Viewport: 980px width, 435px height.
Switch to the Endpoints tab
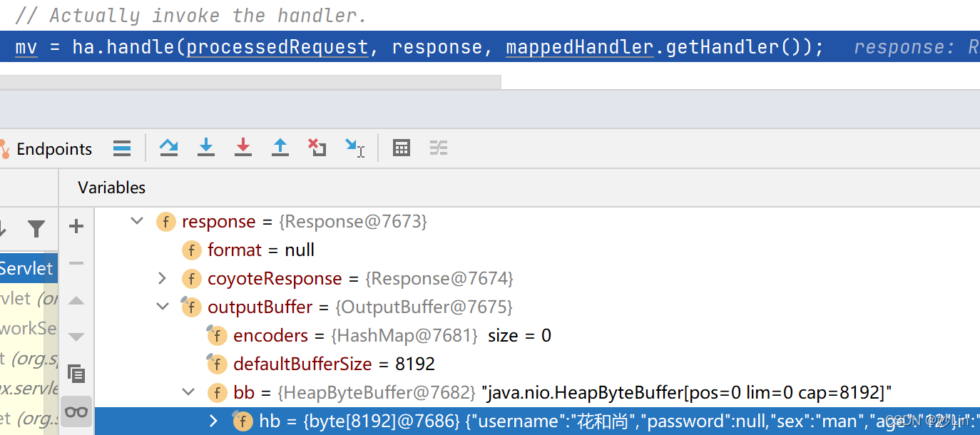(53, 148)
